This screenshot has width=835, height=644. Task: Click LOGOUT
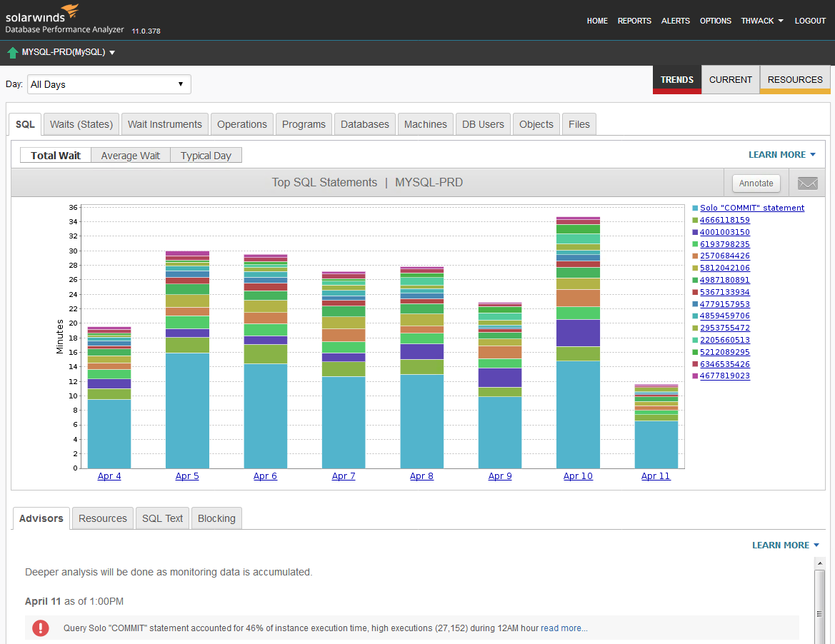(x=810, y=21)
